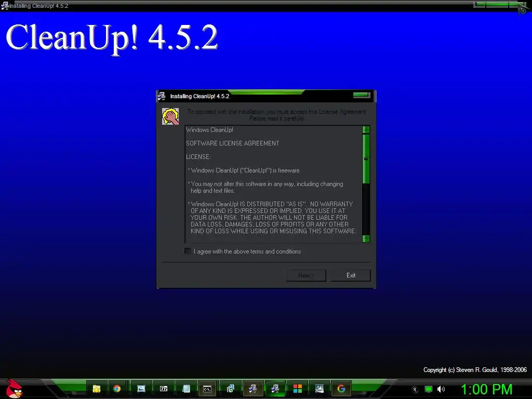Click installer icon left of highlighted one
Screen dimensions: 532x399
click(x=253, y=389)
